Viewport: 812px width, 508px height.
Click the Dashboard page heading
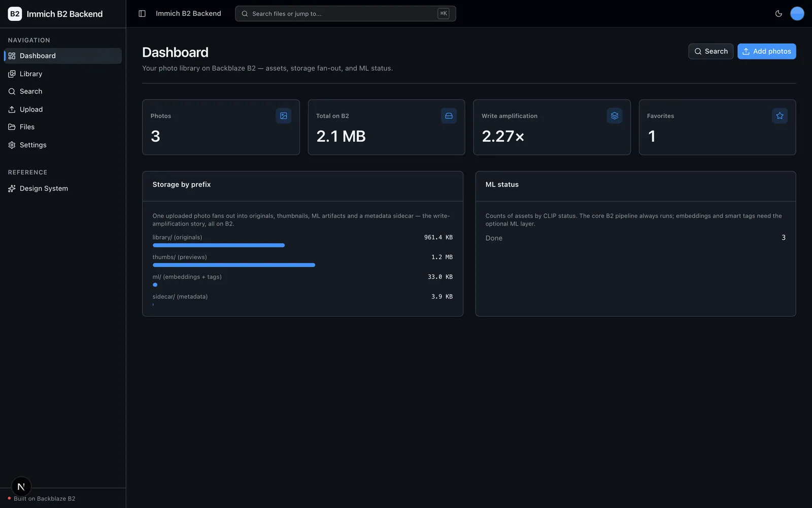[175, 52]
